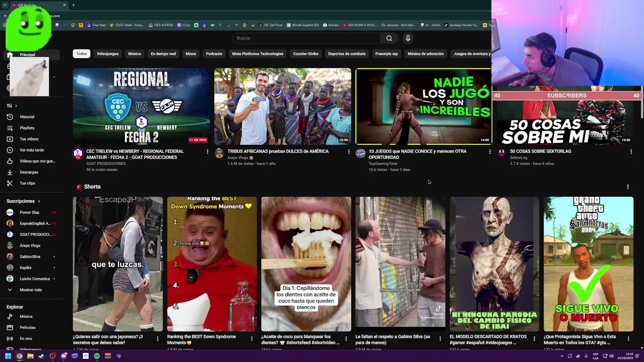Open new Chrome tab with plus button
Screen dimensions: 644x362
tap(73, 5)
